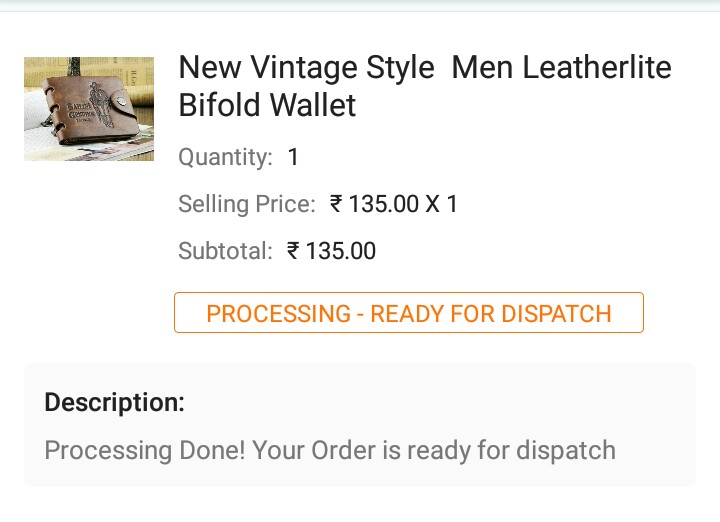The image size is (720, 522).
Task: Tap the Description heading
Action: click(115, 403)
